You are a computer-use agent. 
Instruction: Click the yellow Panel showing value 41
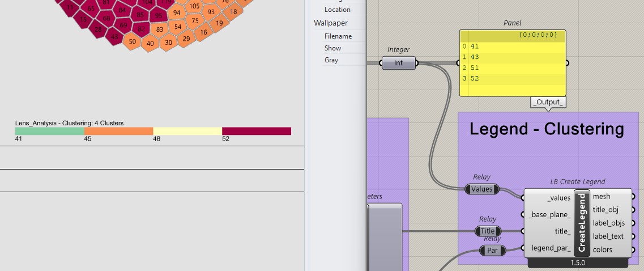point(513,63)
